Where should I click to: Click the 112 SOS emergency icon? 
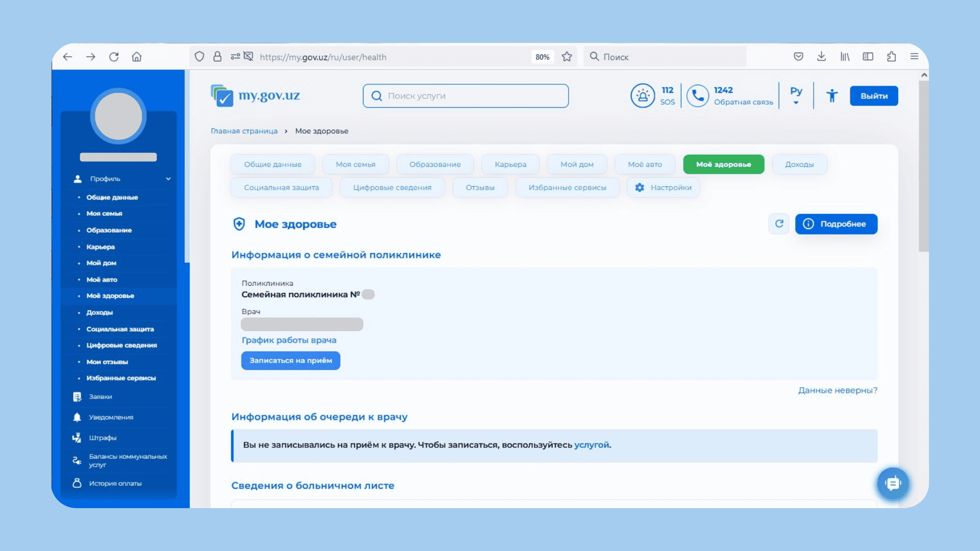[643, 96]
